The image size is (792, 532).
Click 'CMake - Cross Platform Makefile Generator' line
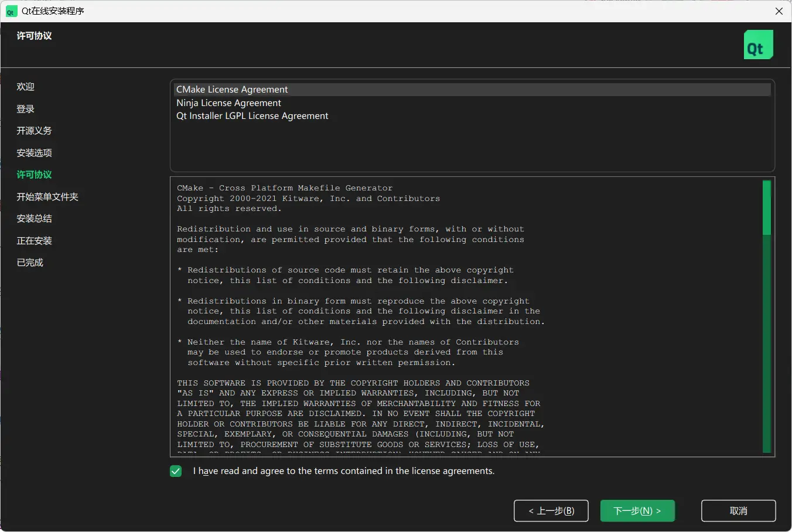(285, 188)
